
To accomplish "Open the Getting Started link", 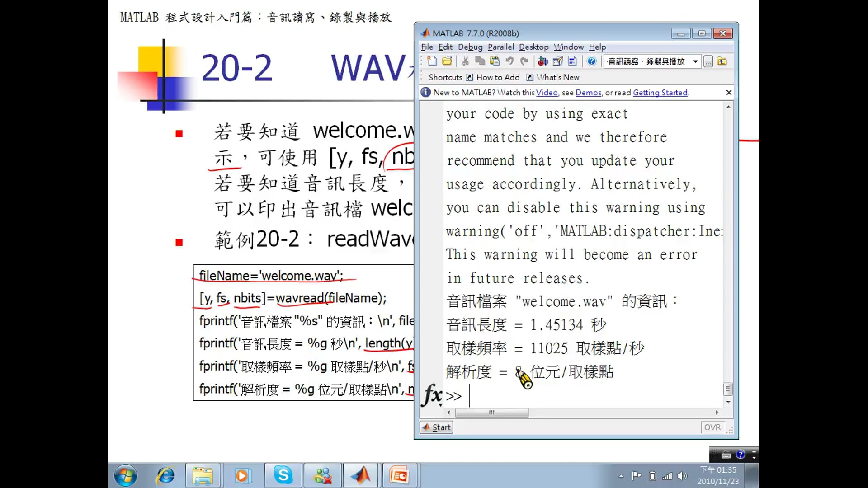I will (660, 92).
